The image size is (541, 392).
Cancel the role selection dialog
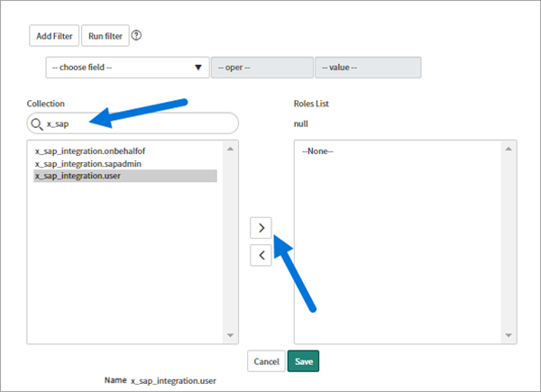(266, 361)
